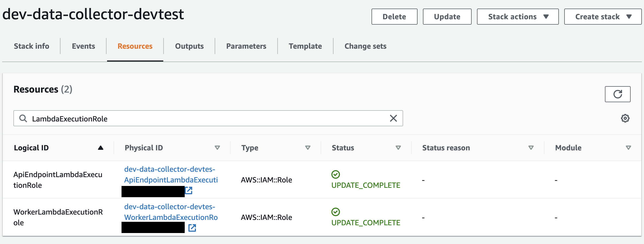644x244 pixels.
Task: Click the dev-data-collector-devtest stack title
Action: tap(93, 14)
